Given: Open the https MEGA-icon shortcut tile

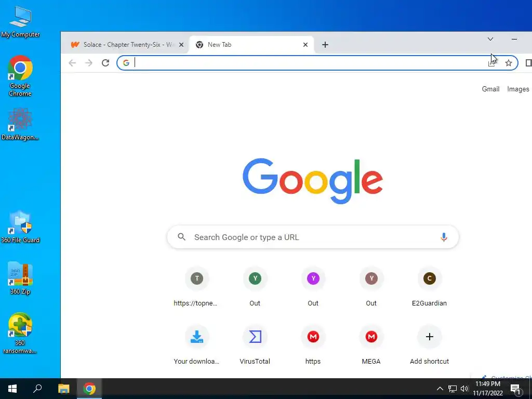Looking at the screenshot, I should point(313,345).
